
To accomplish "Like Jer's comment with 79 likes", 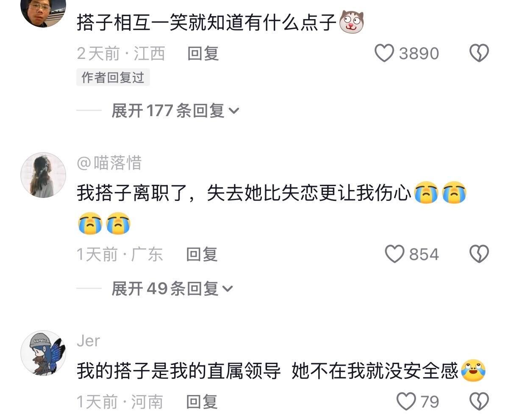I will point(406,401).
